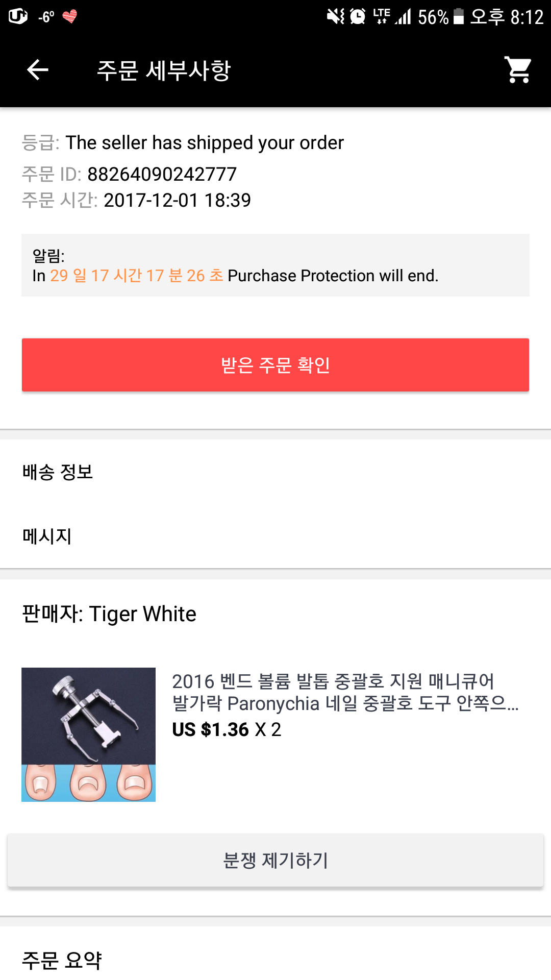Tap the battery status icon
The height and width of the screenshot is (980, 551).
pos(459,17)
